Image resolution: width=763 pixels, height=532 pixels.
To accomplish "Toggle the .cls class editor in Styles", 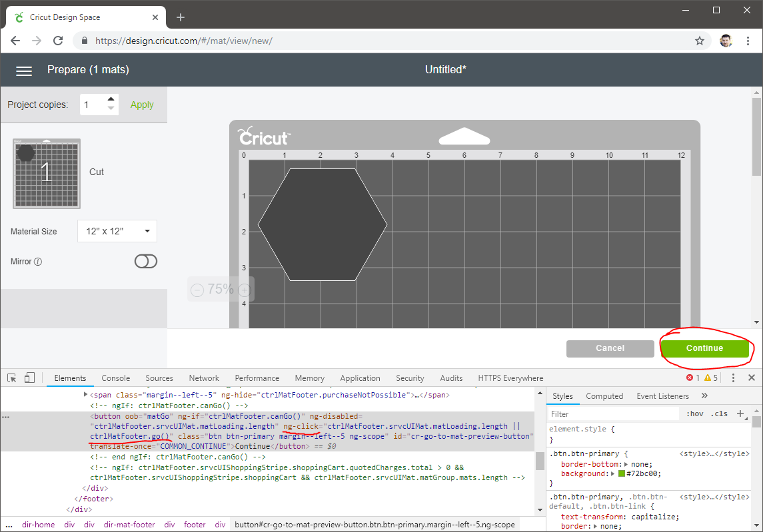I will (x=719, y=413).
